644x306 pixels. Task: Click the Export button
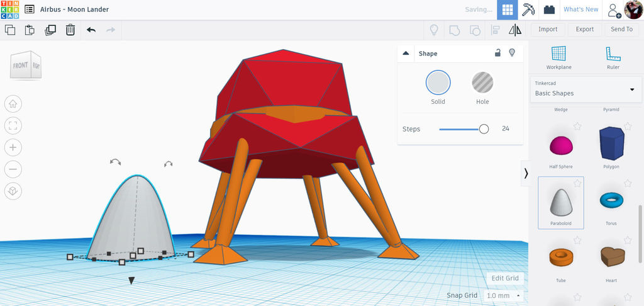(x=584, y=29)
